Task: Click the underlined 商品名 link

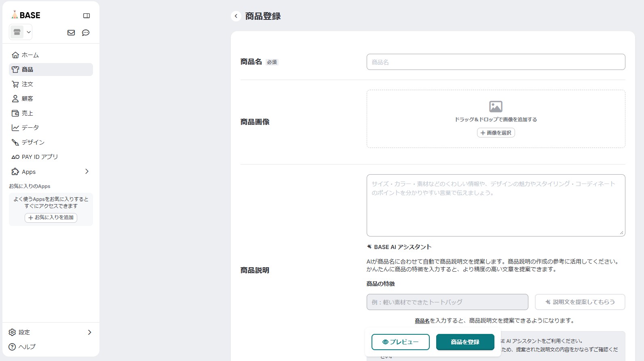Action: click(422, 321)
